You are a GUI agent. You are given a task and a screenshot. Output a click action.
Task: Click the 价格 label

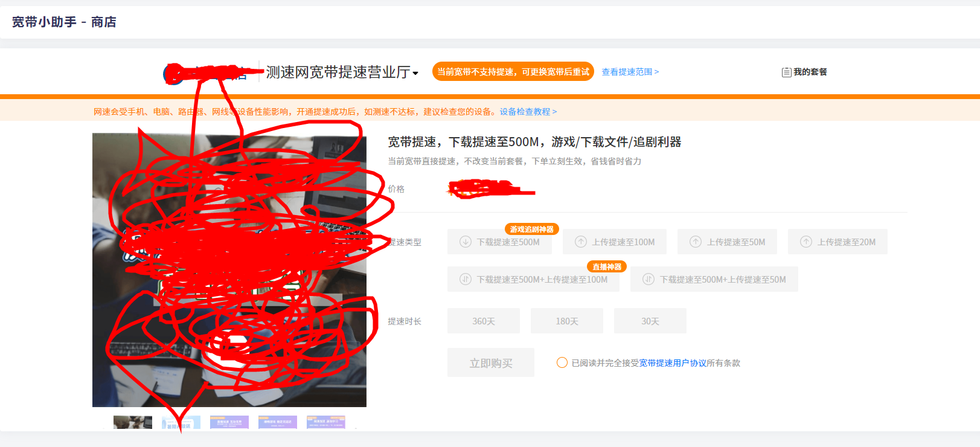[396, 189]
